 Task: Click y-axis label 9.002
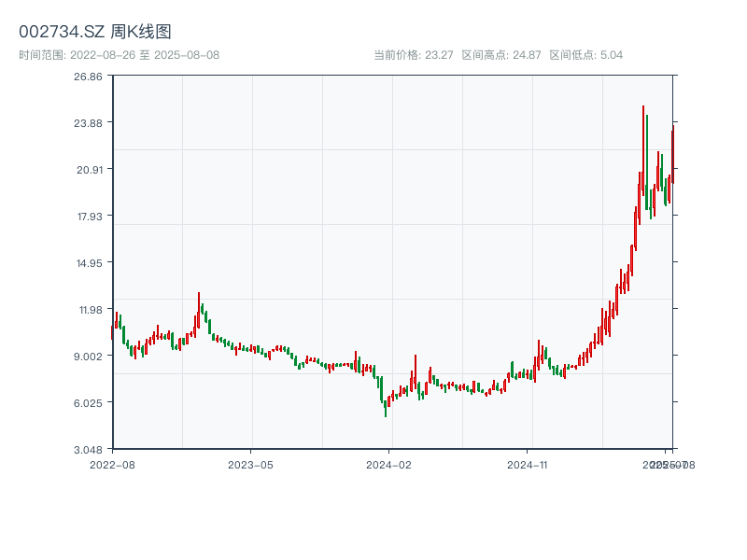(x=88, y=357)
